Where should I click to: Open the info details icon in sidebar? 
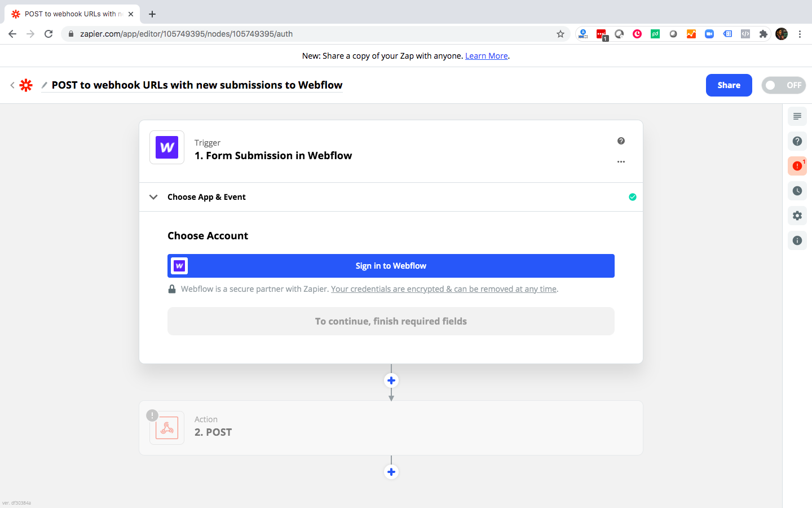[x=797, y=240]
